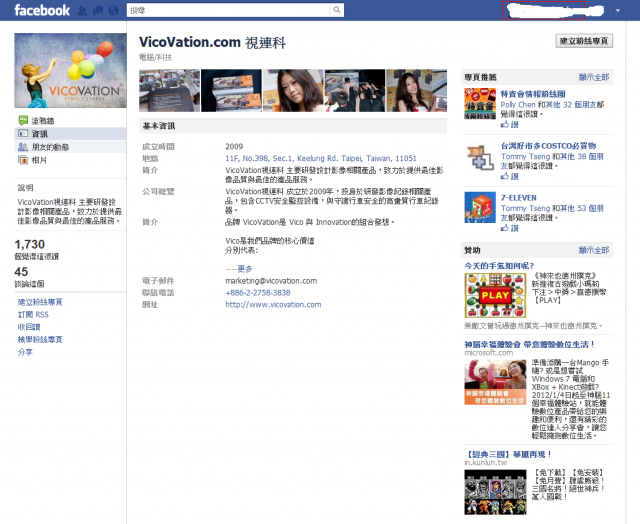Viewport: 640px width, 524px height.
Task: Show all sponsored ads link
Action: pos(594,250)
